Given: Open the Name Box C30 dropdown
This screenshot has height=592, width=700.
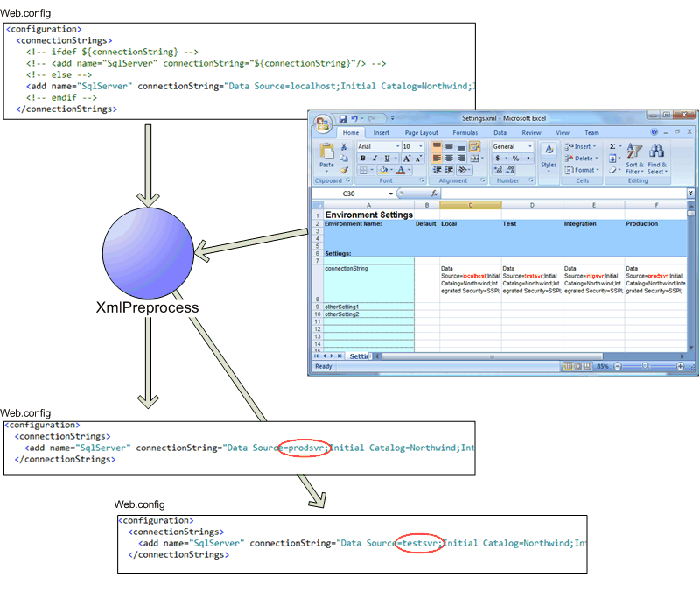Looking at the screenshot, I should [x=390, y=194].
